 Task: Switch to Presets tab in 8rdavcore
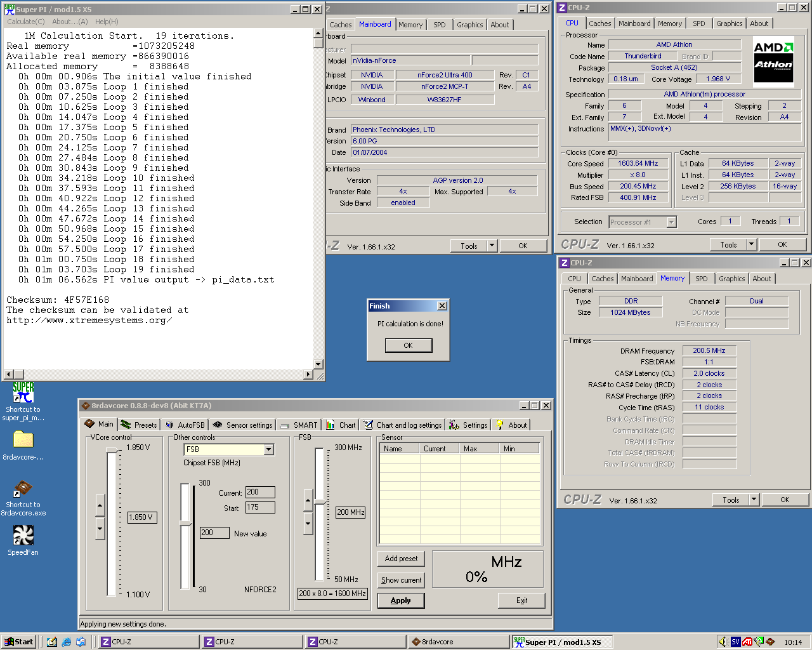(138, 425)
